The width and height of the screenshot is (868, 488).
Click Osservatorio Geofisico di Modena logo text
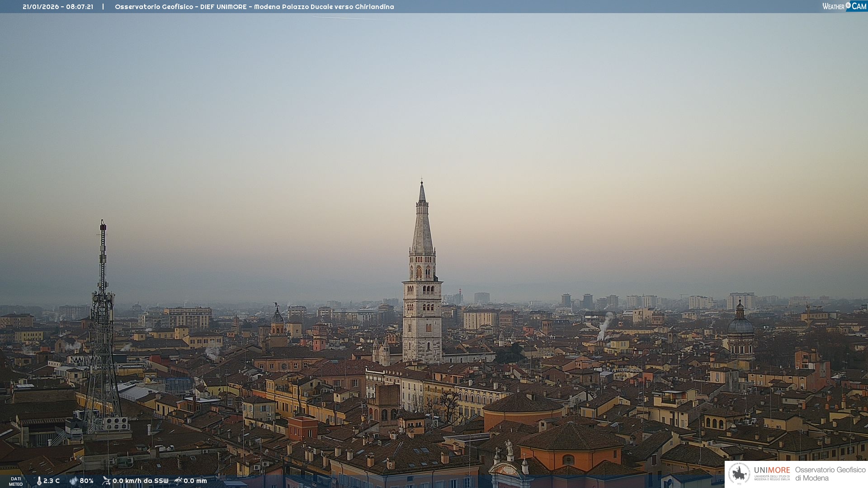(830, 474)
